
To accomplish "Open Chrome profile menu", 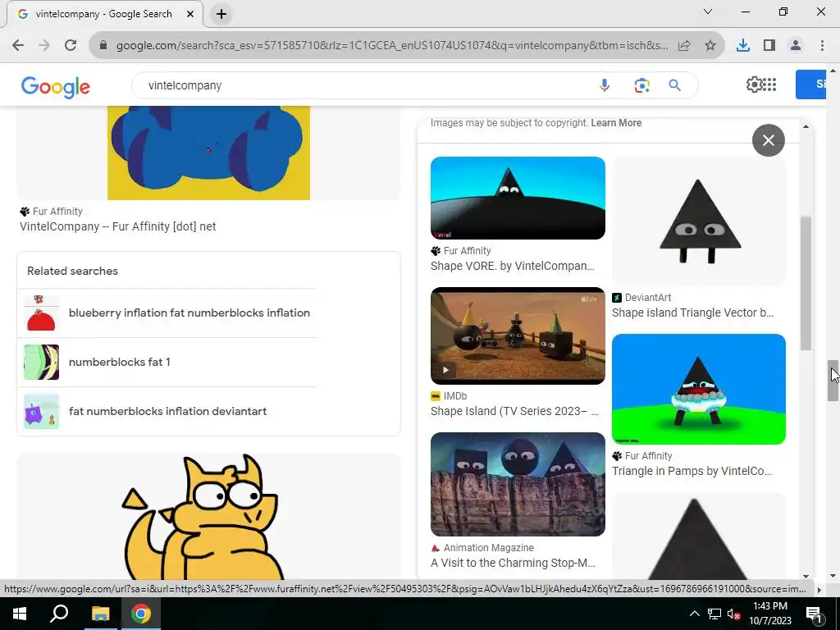I will click(x=796, y=46).
